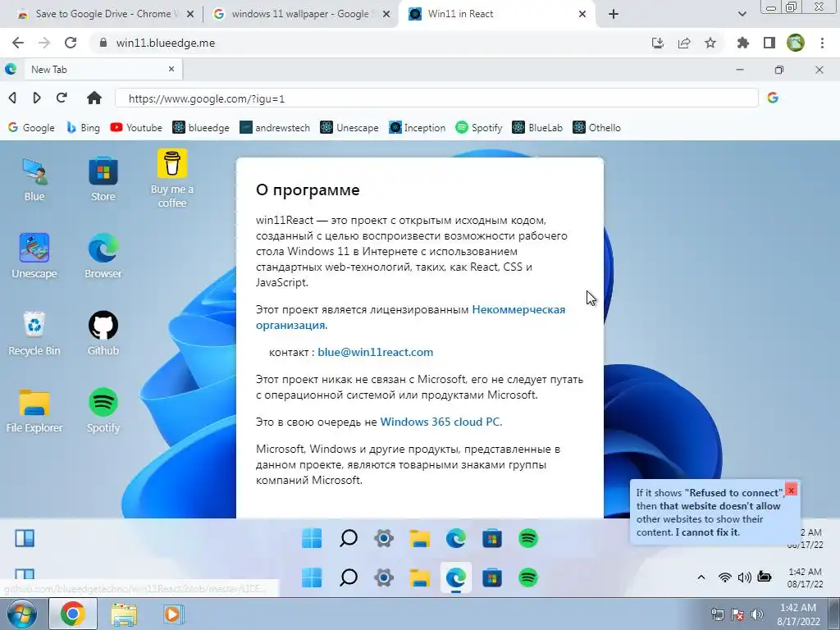Open the Chrome three-dot menu

[822, 43]
